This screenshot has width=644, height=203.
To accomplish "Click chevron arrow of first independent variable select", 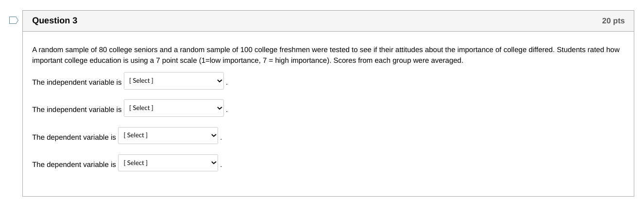I will coord(219,81).
